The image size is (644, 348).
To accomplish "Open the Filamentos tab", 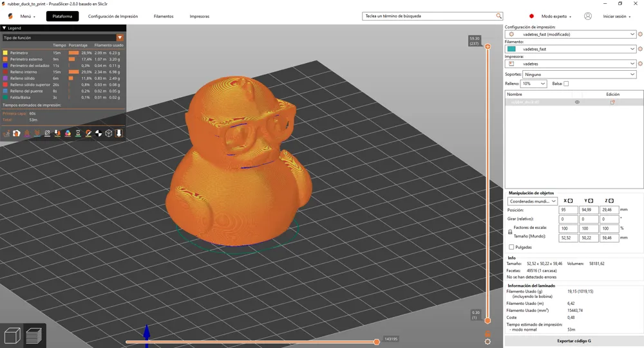I will [x=164, y=17].
